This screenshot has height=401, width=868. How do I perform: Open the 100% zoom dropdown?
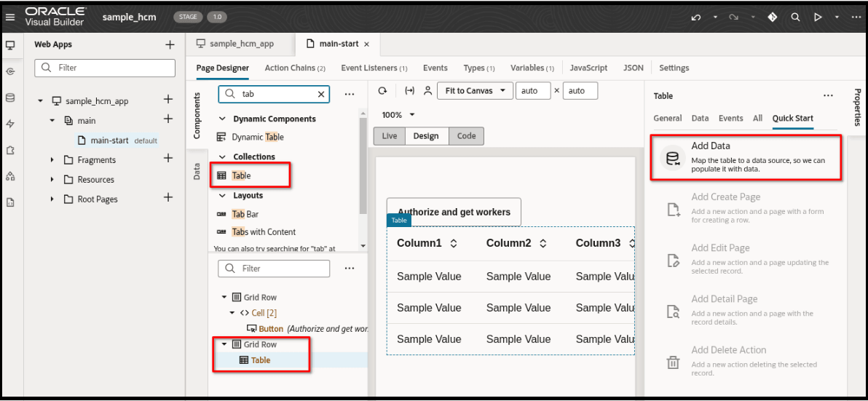pyautogui.click(x=398, y=115)
